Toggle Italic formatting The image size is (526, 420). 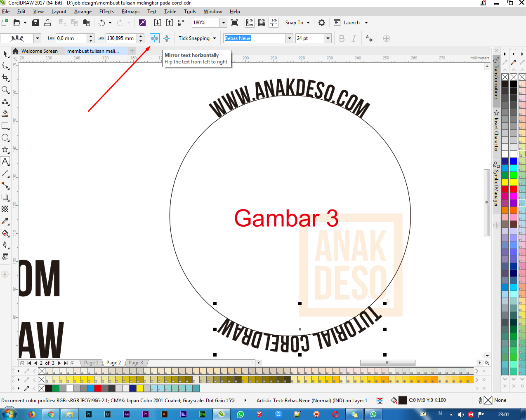point(354,38)
